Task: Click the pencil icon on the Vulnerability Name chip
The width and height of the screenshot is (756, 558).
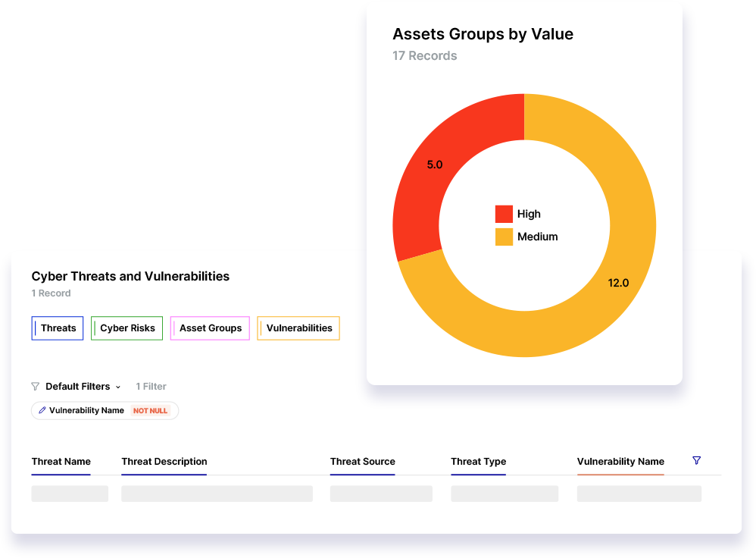Action: pyautogui.click(x=42, y=410)
